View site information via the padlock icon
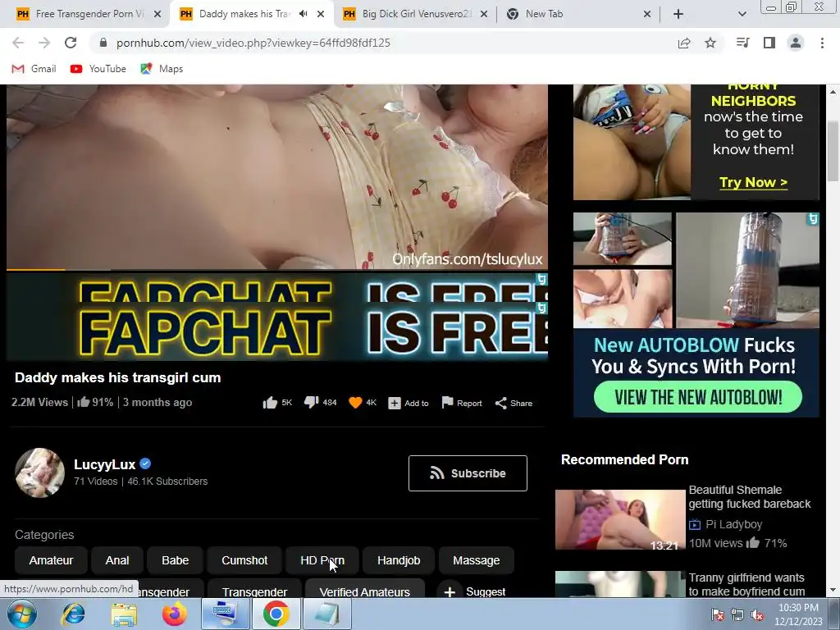 (x=103, y=43)
